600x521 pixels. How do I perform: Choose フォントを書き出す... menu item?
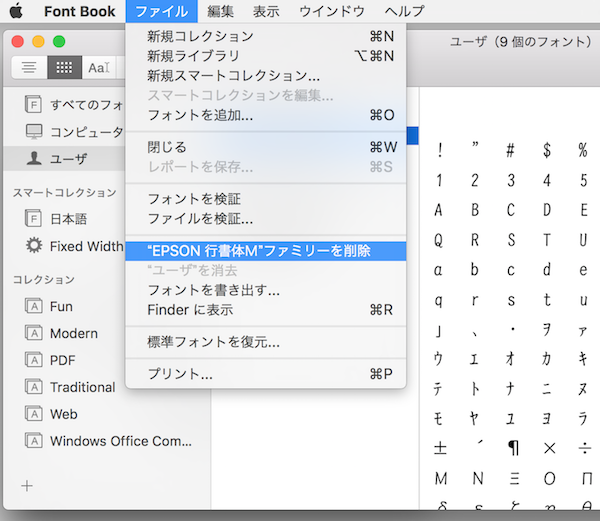click(x=266, y=290)
